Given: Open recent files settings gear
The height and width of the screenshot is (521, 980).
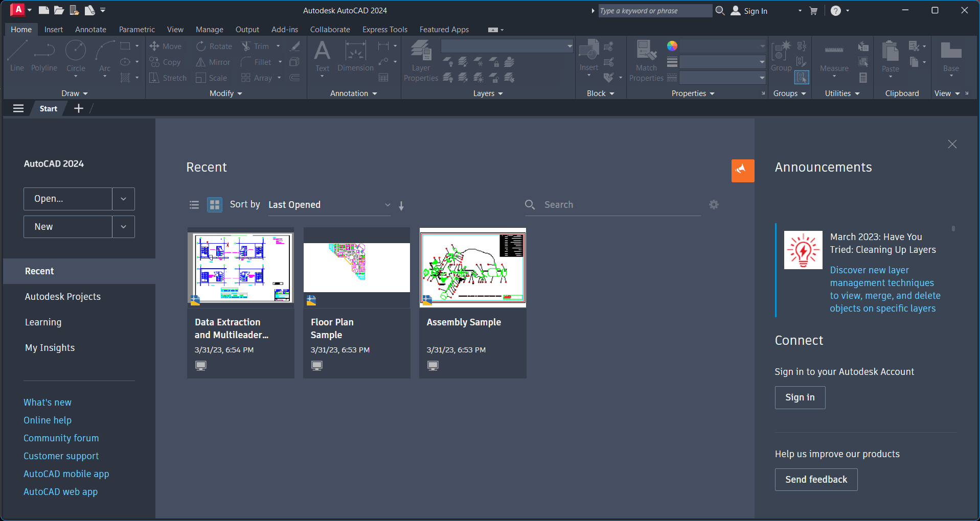Looking at the screenshot, I should pyautogui.click(x=714, y=204).
